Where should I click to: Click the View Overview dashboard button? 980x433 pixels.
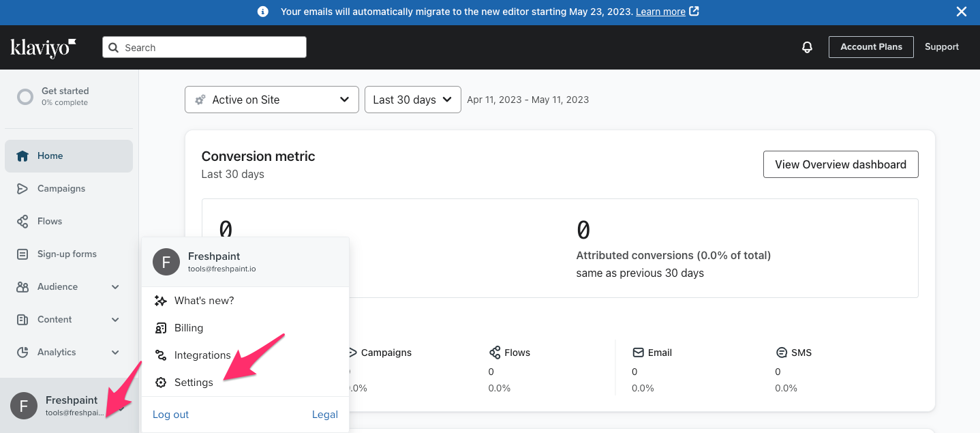tap(840, 164)
